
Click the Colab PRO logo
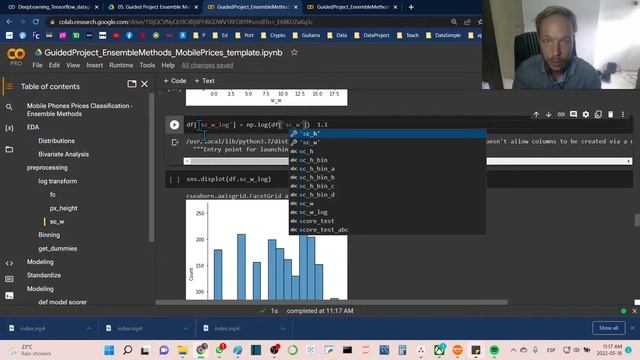16,56
